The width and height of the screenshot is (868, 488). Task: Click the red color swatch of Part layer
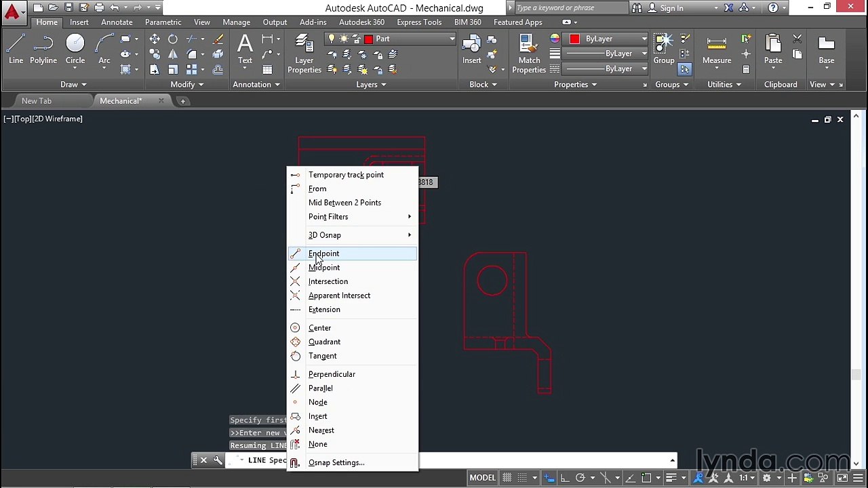368,39
